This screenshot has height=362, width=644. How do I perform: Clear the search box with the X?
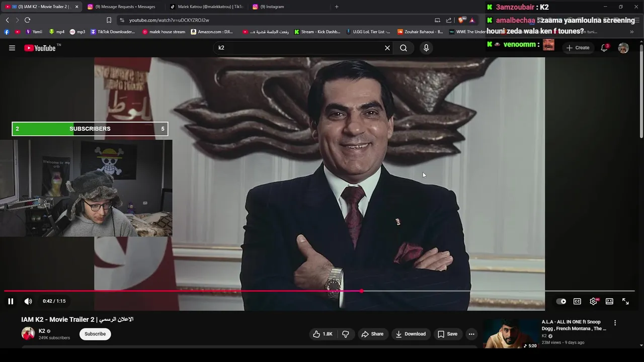pos(387,48)
